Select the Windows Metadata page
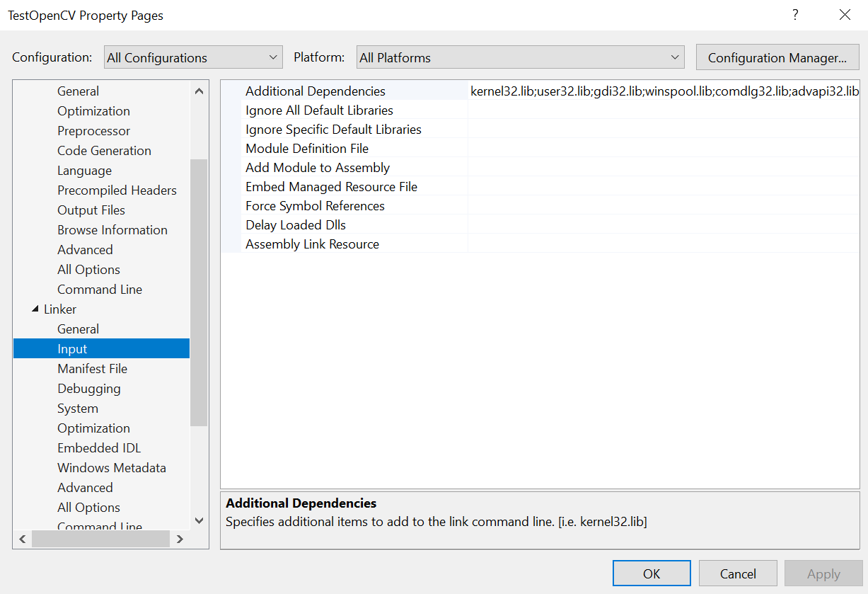 112,467
